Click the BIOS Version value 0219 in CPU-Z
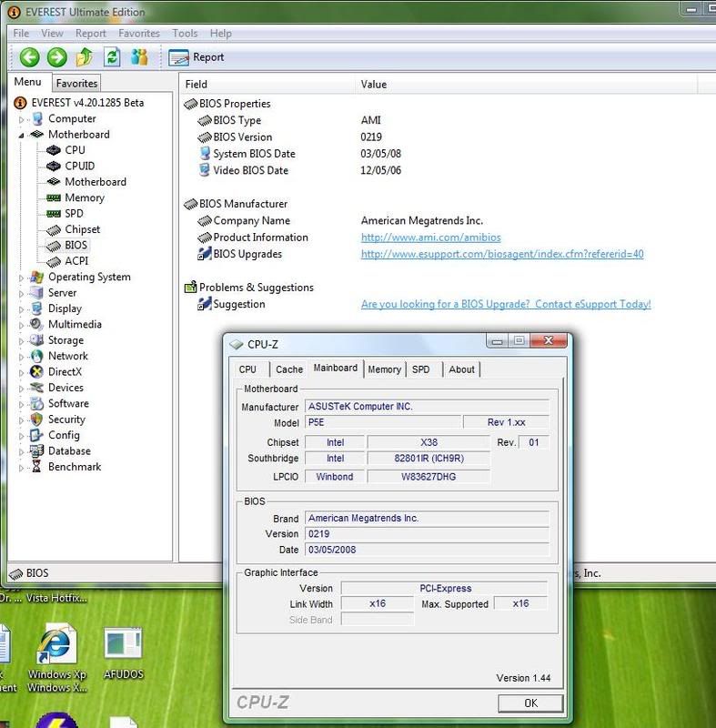The height and width of the screenshot is (728, 716). point(427,534)
